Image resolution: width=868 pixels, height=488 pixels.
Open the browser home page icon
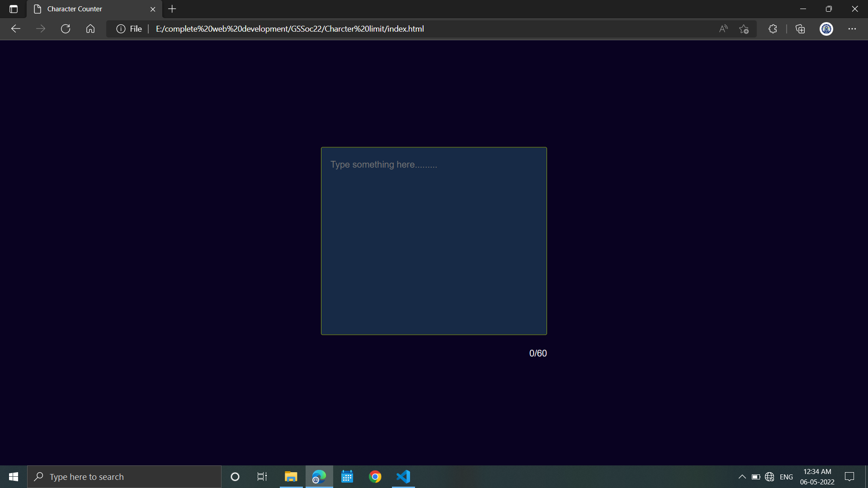pyautogui.click(x=90, y=28)
